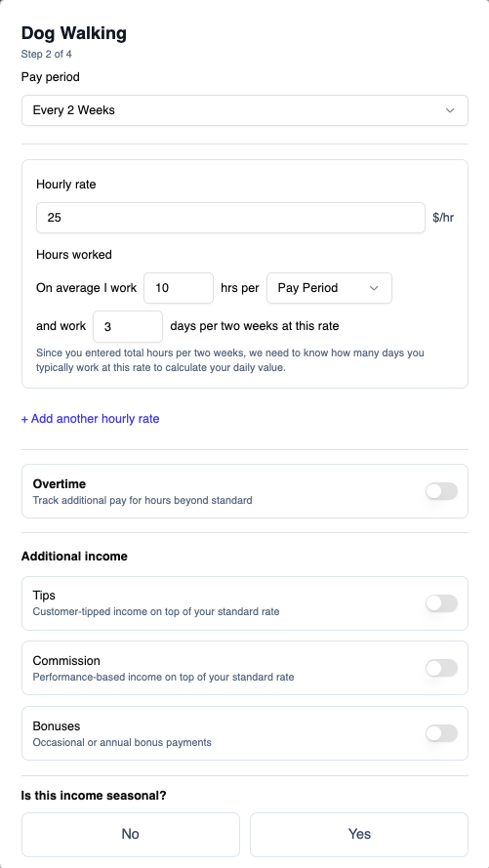Enable the Overtime toggle

441,491
